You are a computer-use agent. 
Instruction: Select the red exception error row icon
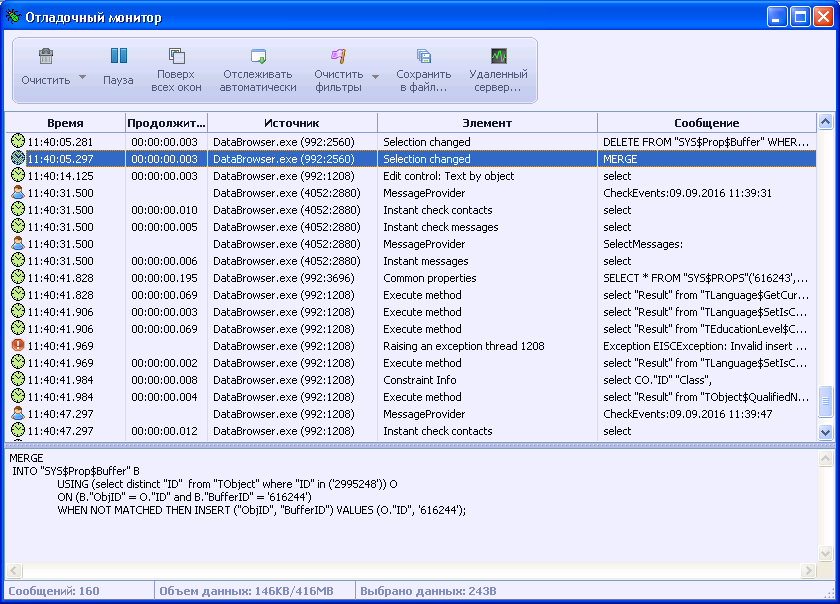click(17, 346)
